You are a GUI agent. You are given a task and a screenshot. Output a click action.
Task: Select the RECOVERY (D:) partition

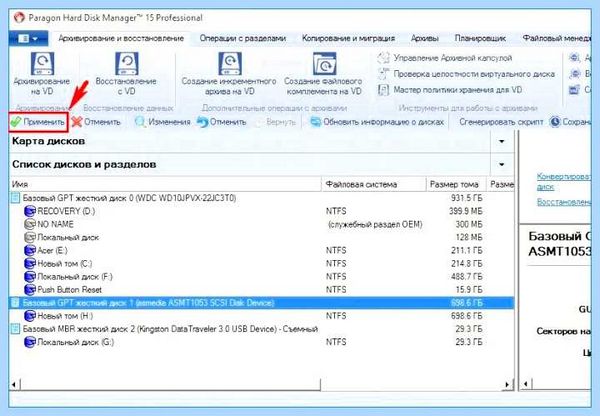coord(261,211)
